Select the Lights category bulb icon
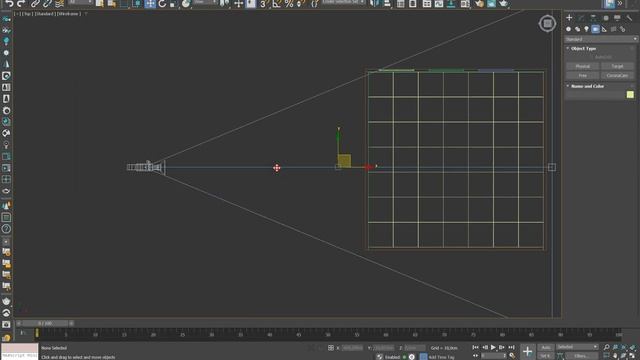 tap(586, 29)
